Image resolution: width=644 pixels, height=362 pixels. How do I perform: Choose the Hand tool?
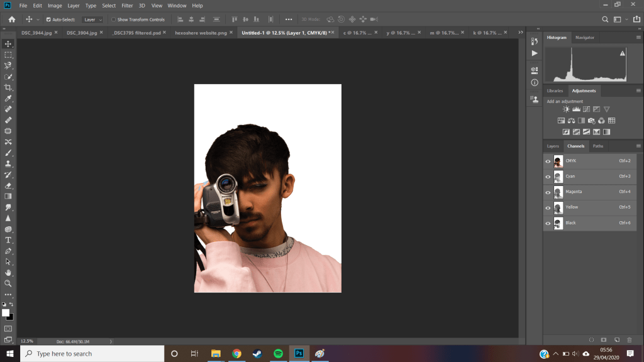8,273
